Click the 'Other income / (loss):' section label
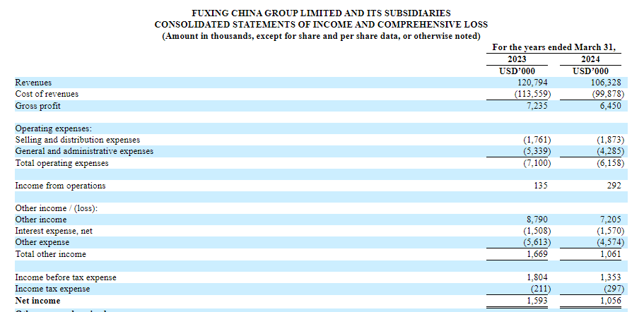The width and height of the screenshot is (644, 312). tap(57, 208)
